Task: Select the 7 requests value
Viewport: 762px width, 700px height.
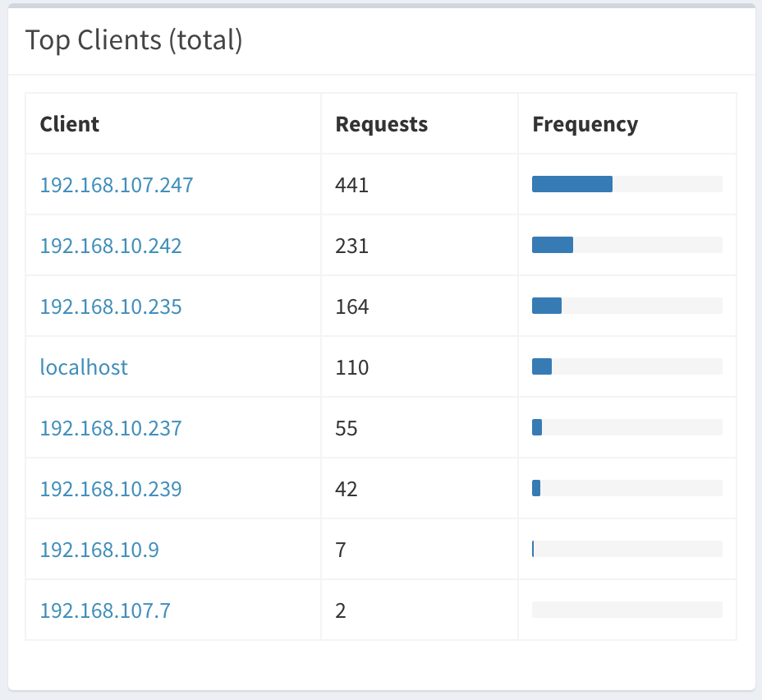Action: (x=341, y=550)
